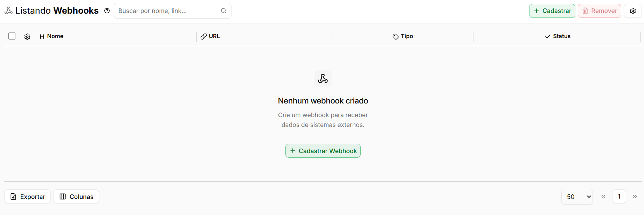The image size is (644, 215).
Task: Open settings gear in top right corner
Action: [x=633, y=11]
